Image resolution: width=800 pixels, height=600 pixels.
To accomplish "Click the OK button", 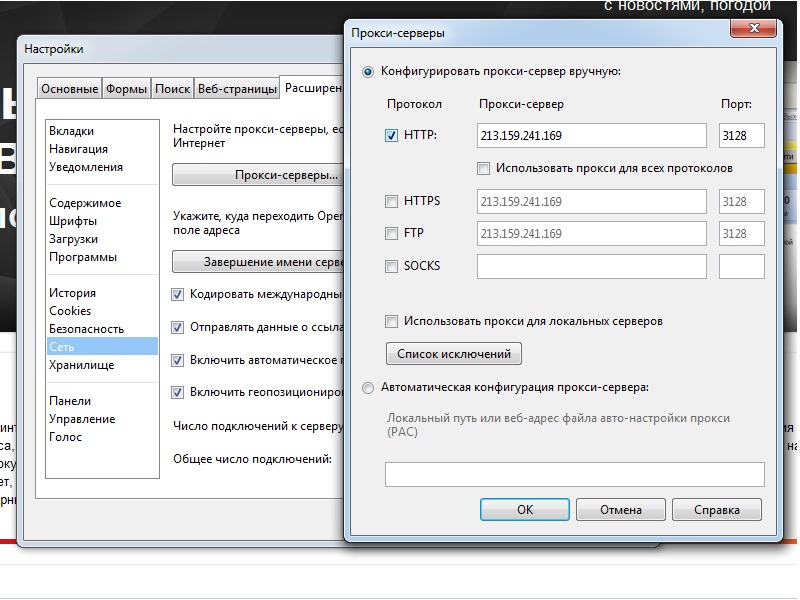I will click(x=525, y=510).
